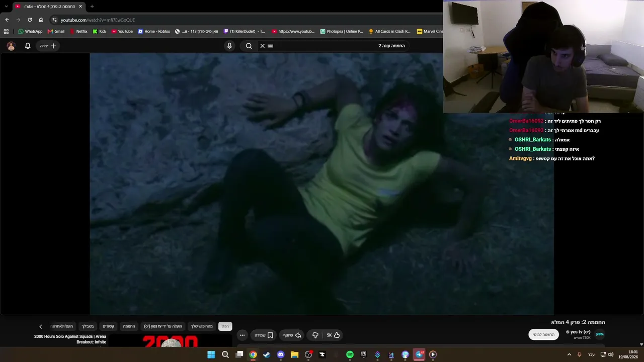Screen dimensions: 644x362
Task: Open All Cards in Clash Royale bookmark
Action: [389, 31]
